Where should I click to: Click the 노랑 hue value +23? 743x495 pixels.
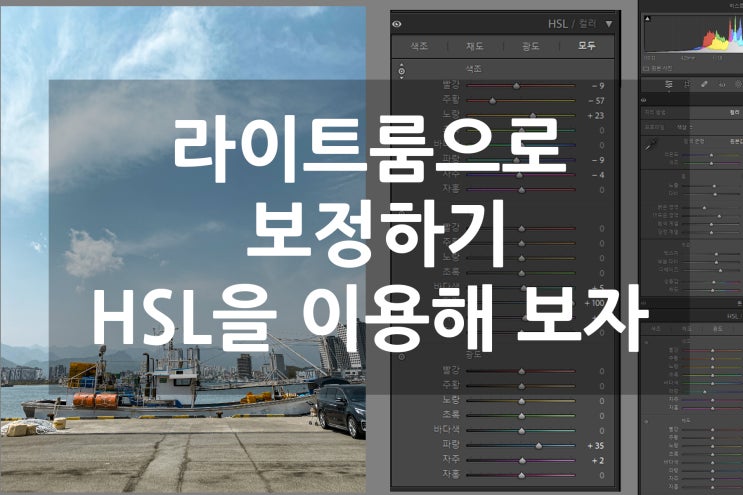click(x=596, y=116)
